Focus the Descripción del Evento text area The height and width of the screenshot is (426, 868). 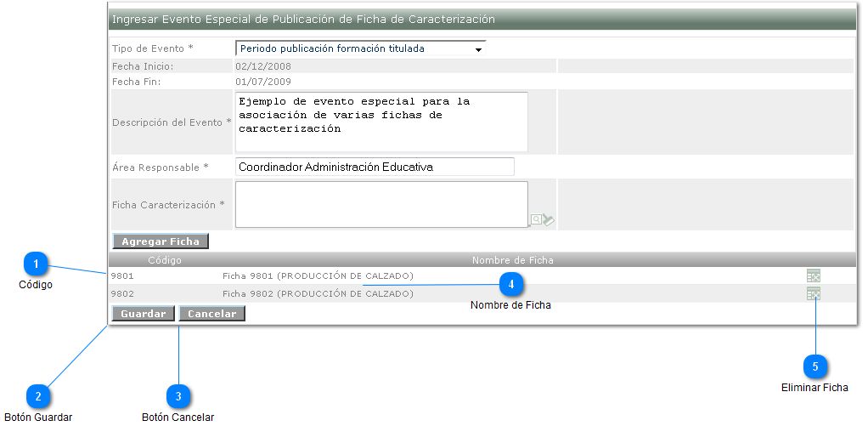point(381,122)
